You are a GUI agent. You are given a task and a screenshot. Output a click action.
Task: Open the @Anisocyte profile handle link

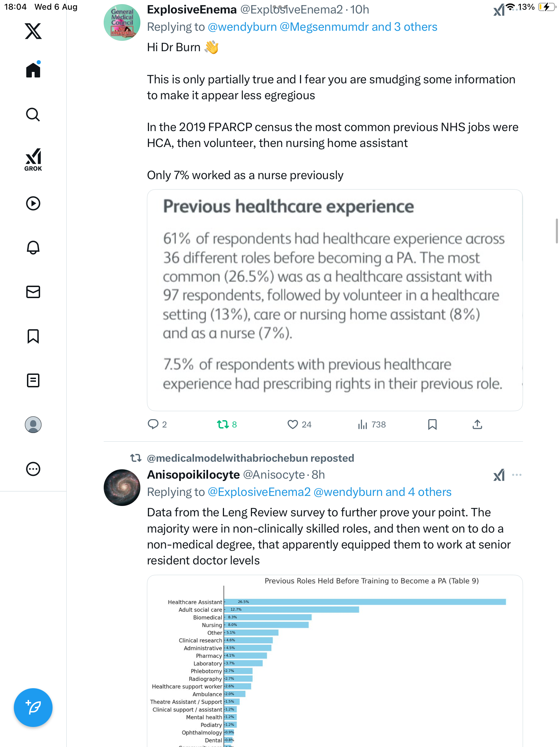click(x=274, y=475)
